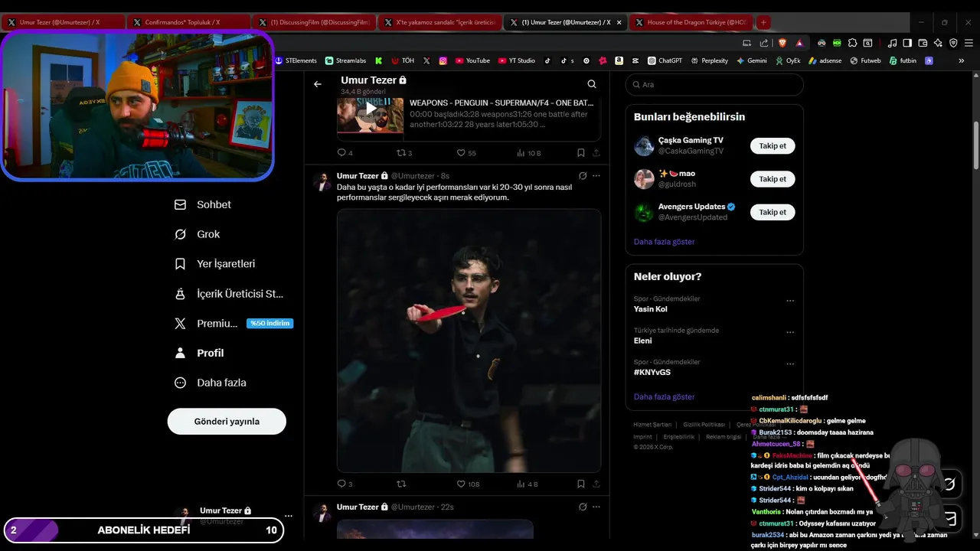Expand the Daha fazla sidebar menu

tap(211, 383)
